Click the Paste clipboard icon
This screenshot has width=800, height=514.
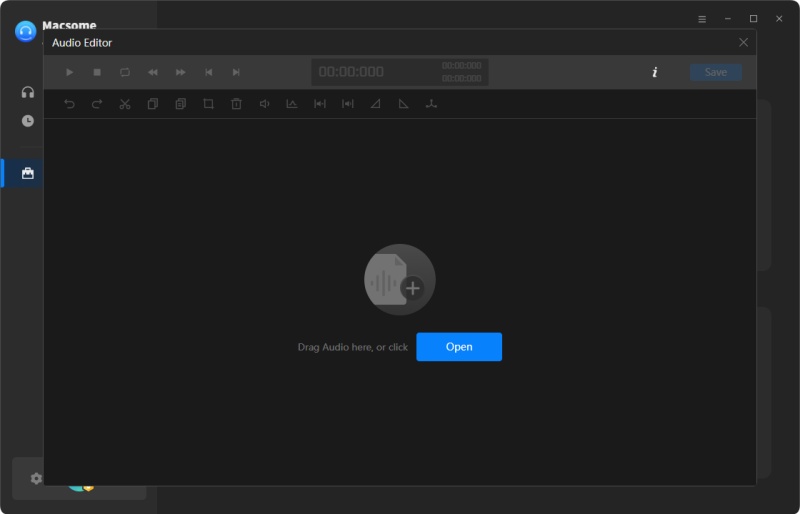tap(181, 104)
